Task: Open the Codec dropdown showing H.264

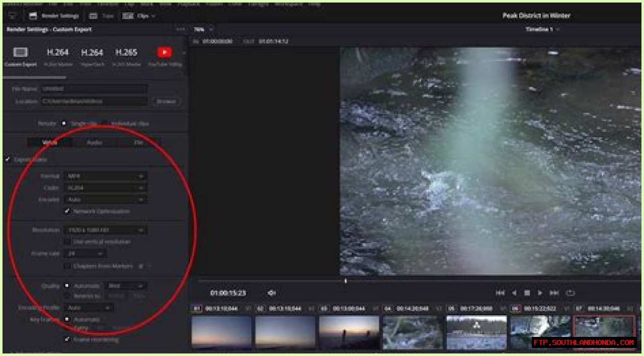Action: point(106,188)
